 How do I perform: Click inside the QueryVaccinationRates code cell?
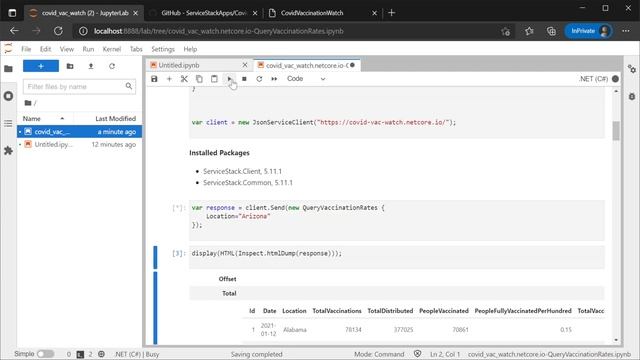click(x=397, y=220)
